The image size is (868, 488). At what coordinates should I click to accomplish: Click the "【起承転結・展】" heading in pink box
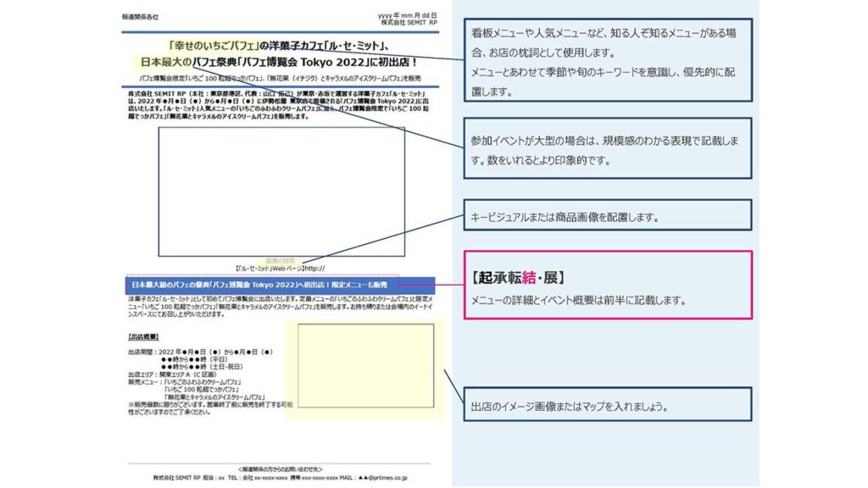(518, 277)
